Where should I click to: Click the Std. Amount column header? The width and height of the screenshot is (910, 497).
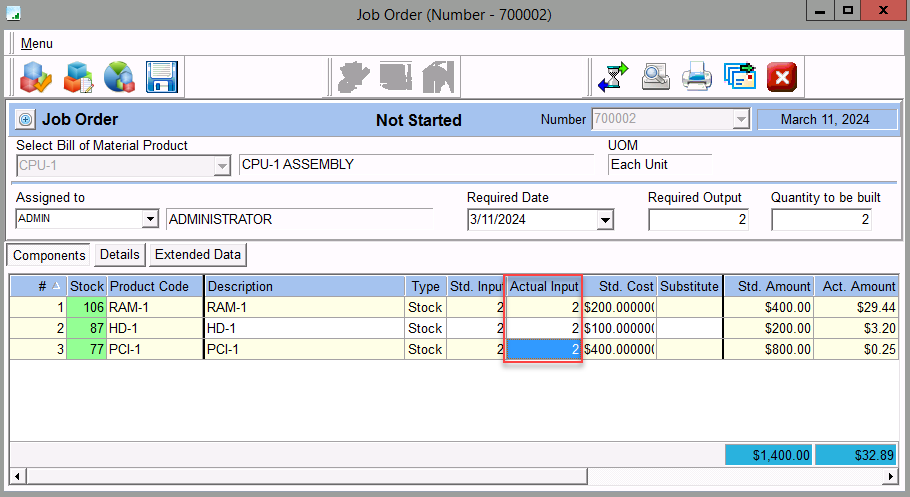[768, 287]
